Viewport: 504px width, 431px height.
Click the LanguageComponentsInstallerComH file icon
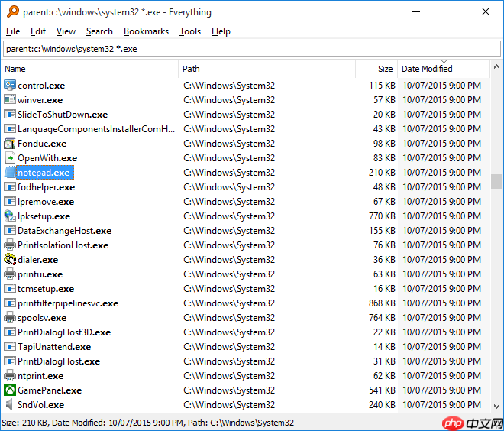pyautogui.click(x=10, y=129)
